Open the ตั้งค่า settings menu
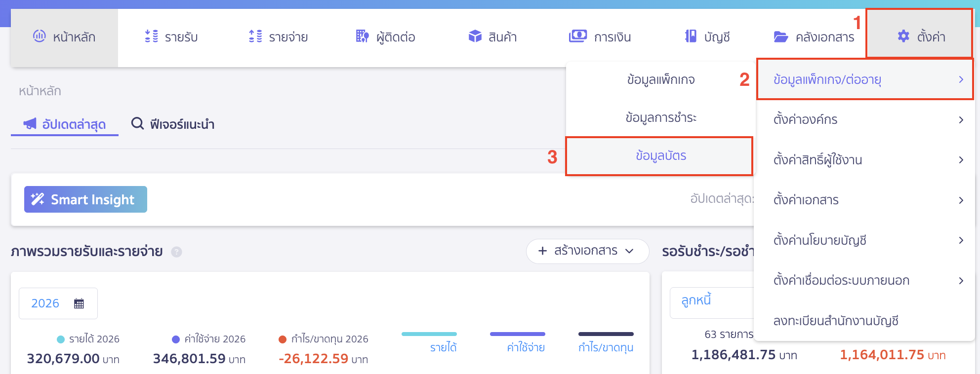980x374 pixels. point(920,34)
